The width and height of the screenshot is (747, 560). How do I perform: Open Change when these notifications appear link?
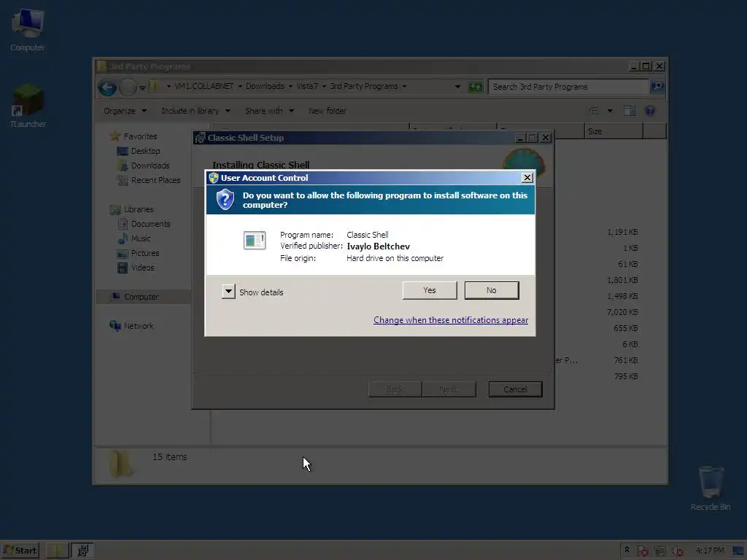(x=451, y=320)
